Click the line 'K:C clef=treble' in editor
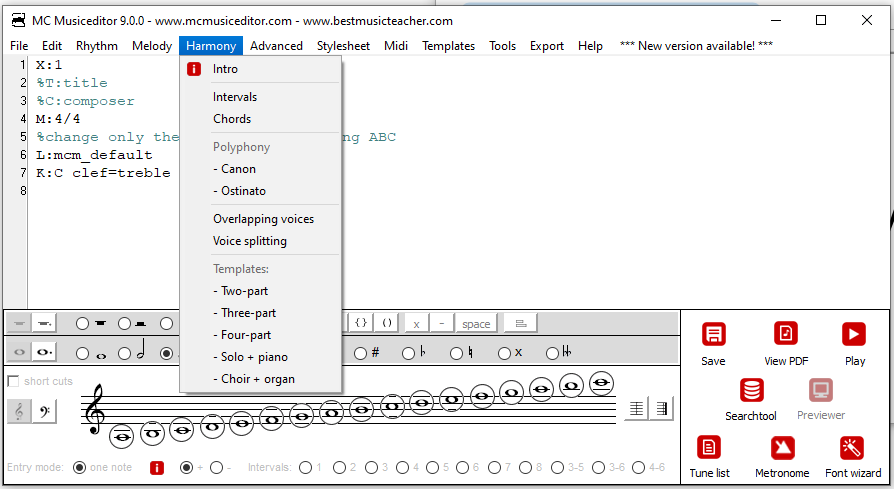Viewport: 894px width, 489px height. pos(103,173)
